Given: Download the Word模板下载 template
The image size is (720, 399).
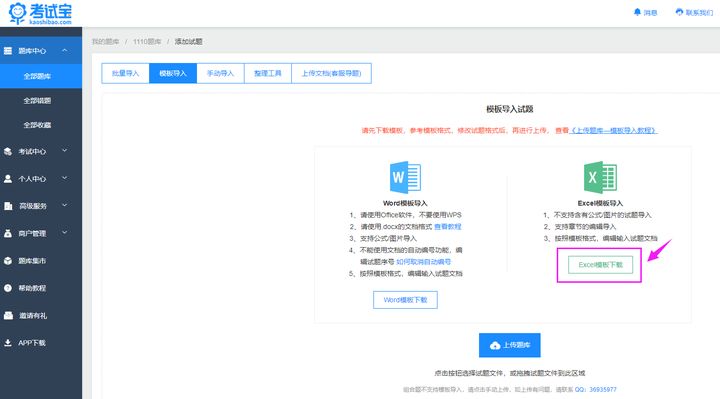Looking at the screenshot, I should click(x=405, y=300).
